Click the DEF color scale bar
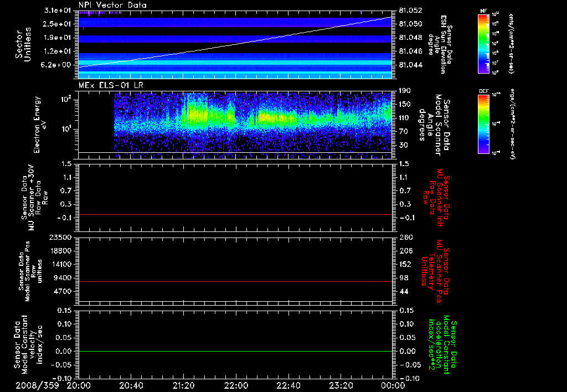The width and height of the screenshot is (567, 392). (x=484, y=123)
